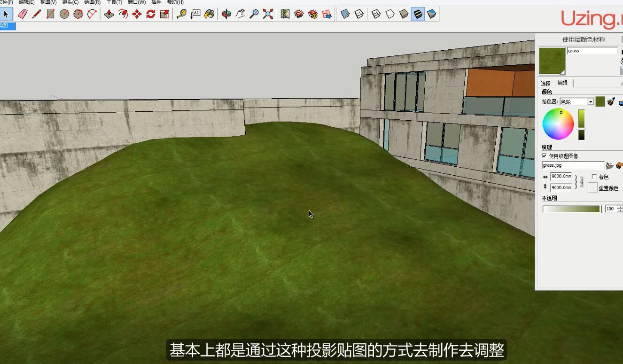Select the Pencil line tool

click(37, 14)
